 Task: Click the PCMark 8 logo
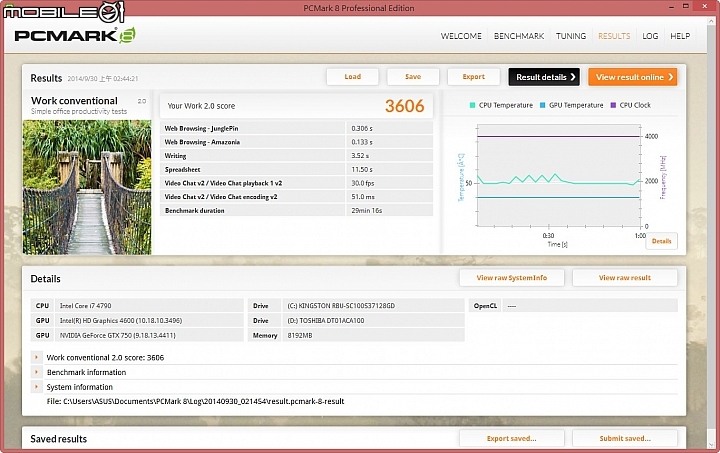coord(75,36)
